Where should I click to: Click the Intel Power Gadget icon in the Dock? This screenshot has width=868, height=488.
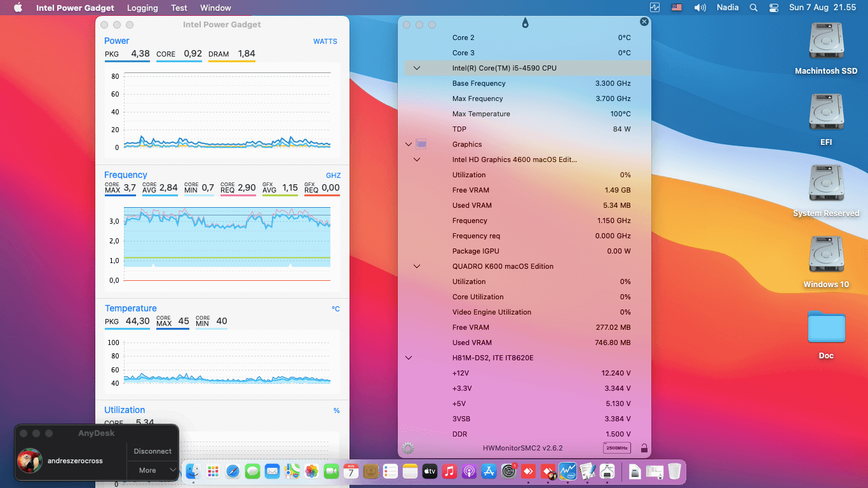[x=567, y=471]
